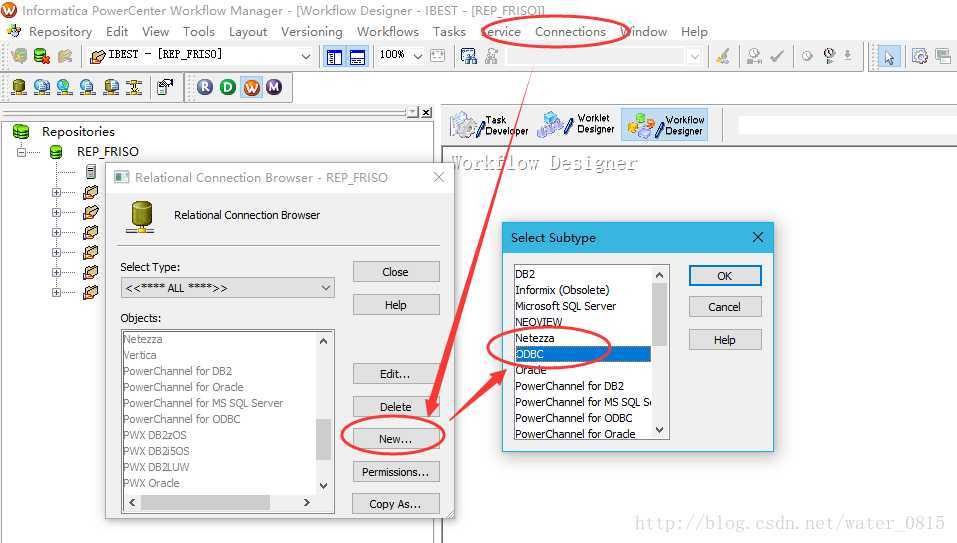The width and height of the screenshot is (957, 543).
Task: Click the Informatica app icon in title bar
Action: tap(9, 10)
